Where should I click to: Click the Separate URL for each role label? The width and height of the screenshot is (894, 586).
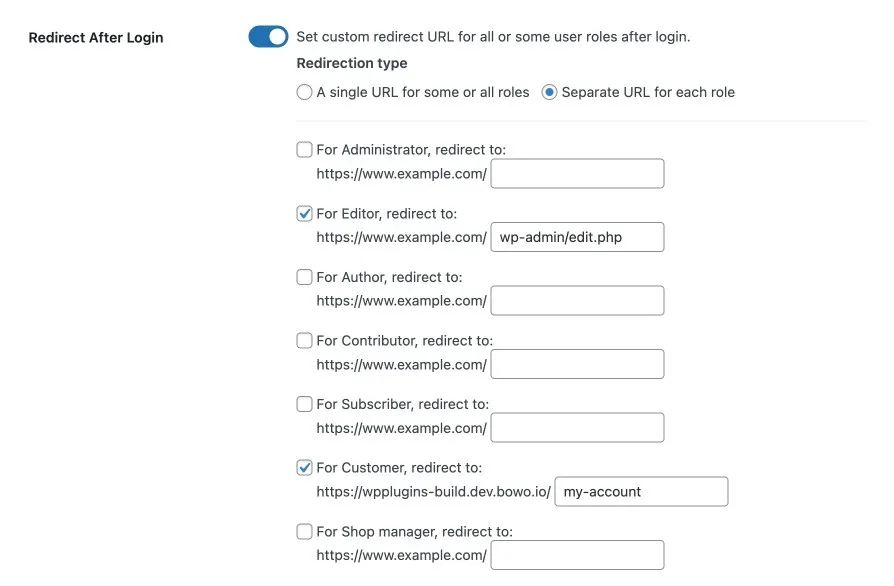tap(648, 92)
